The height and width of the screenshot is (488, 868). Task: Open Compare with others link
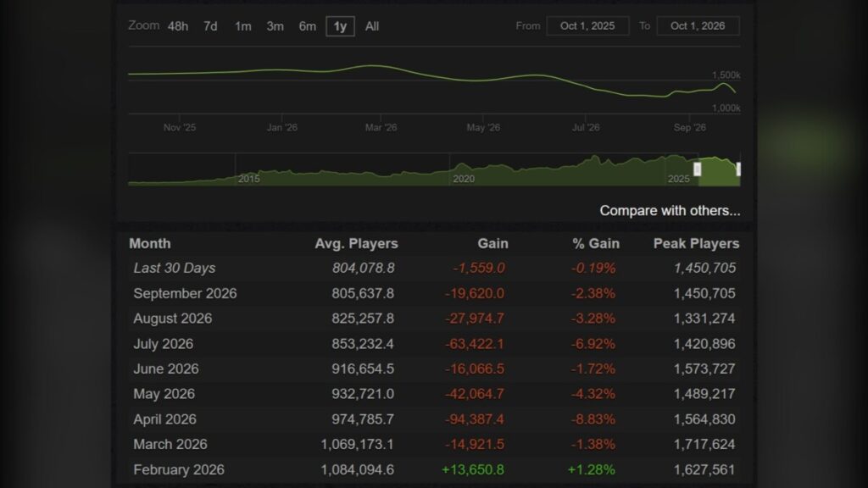(670, 211)
